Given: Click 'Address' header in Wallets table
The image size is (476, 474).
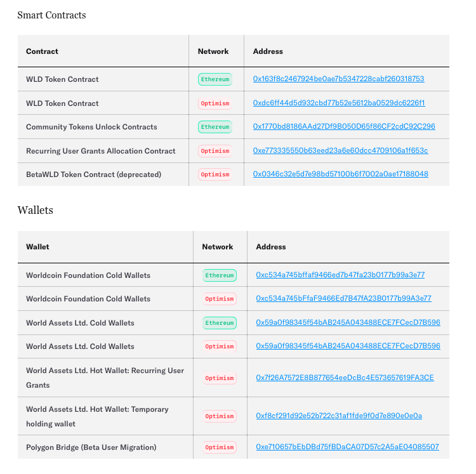Looking at the screenshot, I should (271, 247).
